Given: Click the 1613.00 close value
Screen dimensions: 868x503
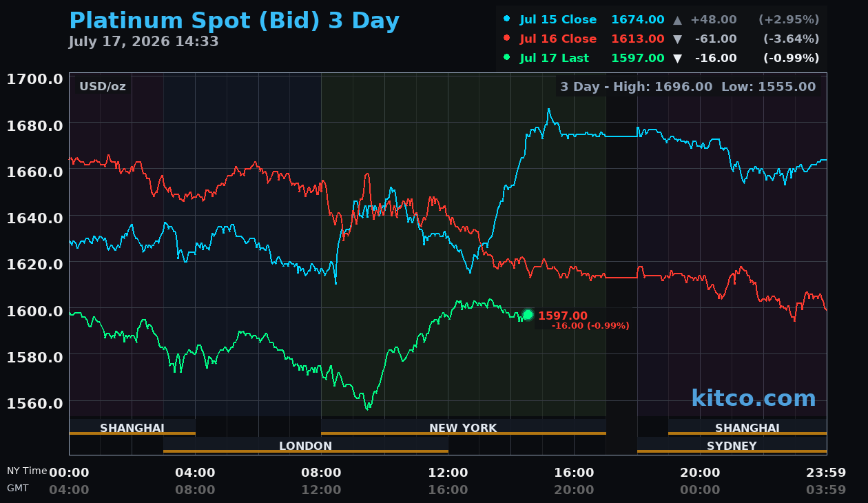Looking at the screenshot, I should (638, 39).
